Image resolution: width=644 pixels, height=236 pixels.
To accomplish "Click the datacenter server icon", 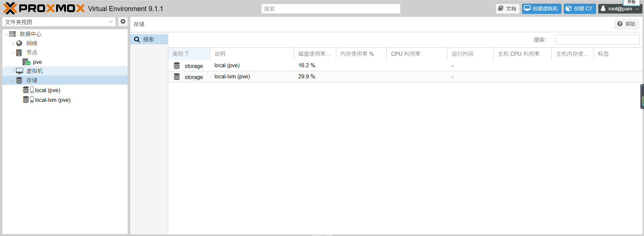I will (x=13, y=34).
